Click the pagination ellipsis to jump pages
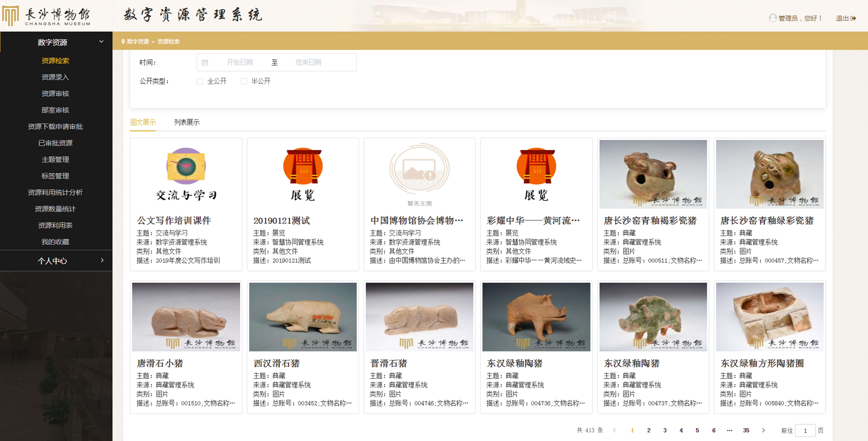Screen dimensions: 868x441 pos(729,430)
